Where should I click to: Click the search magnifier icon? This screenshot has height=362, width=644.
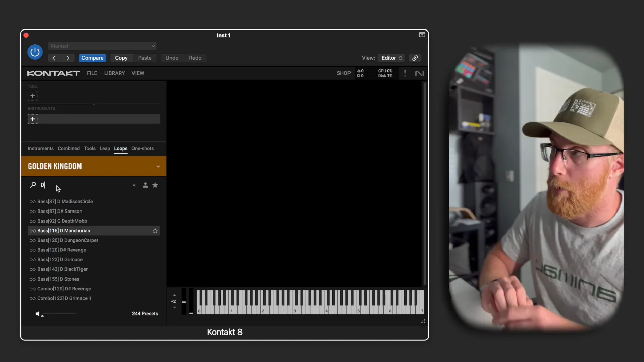click(33, 185)
